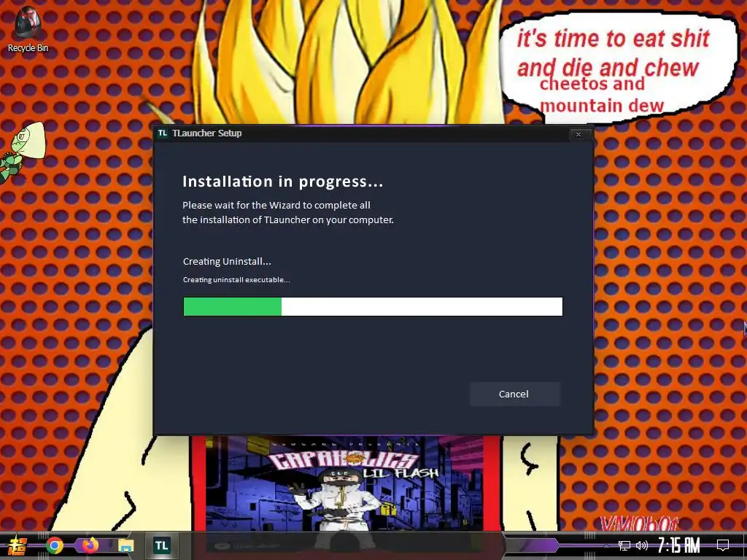Image resolution: width=747 pixels, height=560 pixels.
Task: Launch Google Chrome from the taskbar
Action: click(x=54, y=545)
